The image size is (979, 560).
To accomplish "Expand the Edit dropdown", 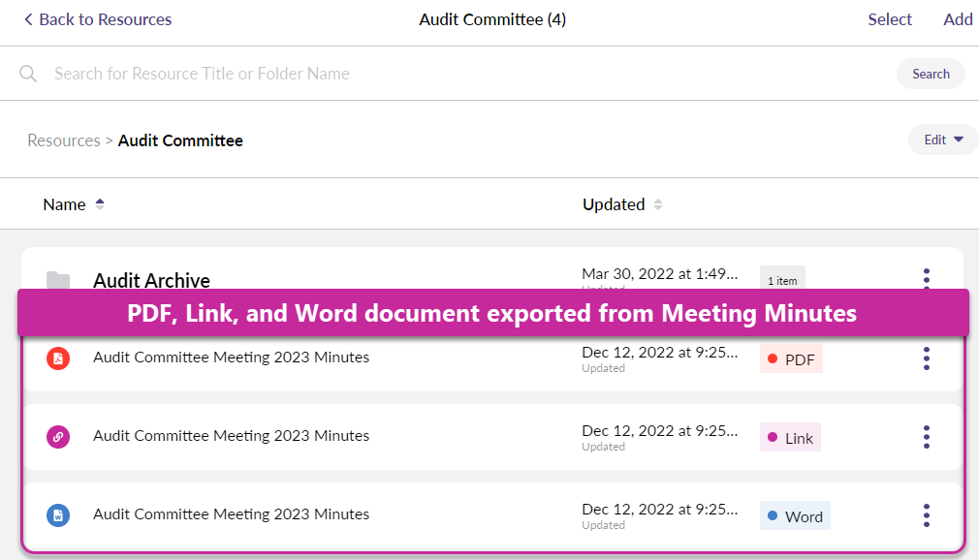I will coord(943,140).
